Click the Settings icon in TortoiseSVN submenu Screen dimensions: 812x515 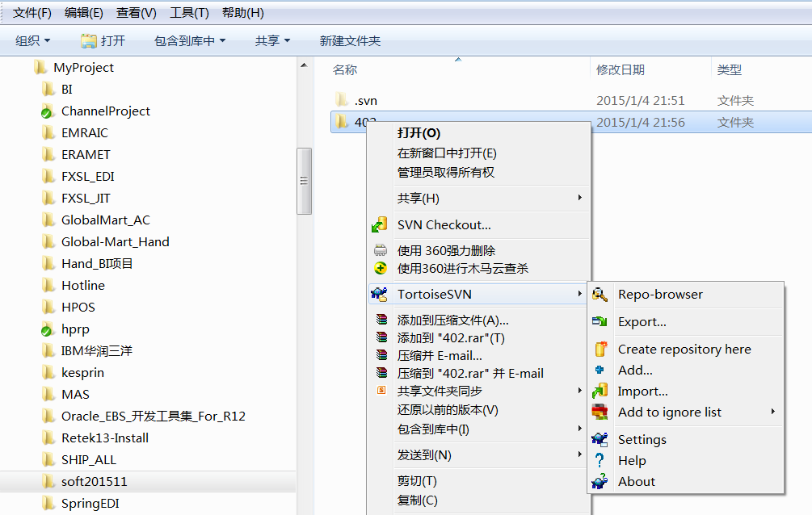tap(600, 439)
